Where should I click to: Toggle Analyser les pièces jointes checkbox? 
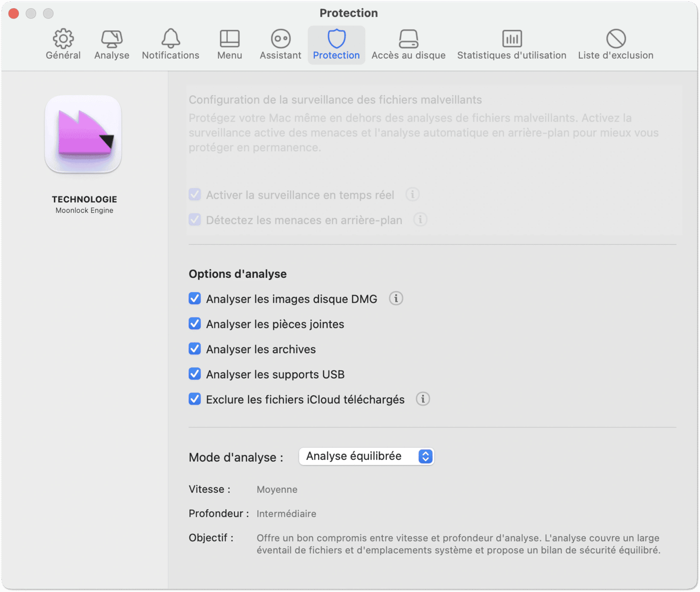tap(194, 324)
